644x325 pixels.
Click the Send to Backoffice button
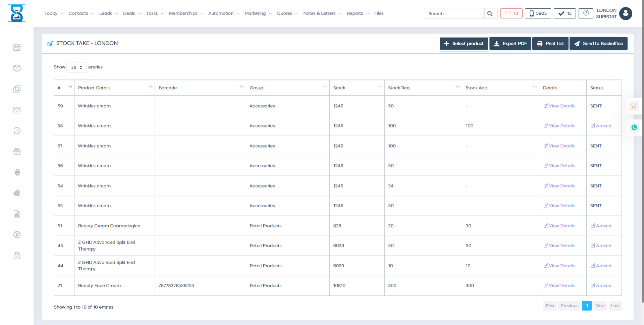(x=598, y=44)
